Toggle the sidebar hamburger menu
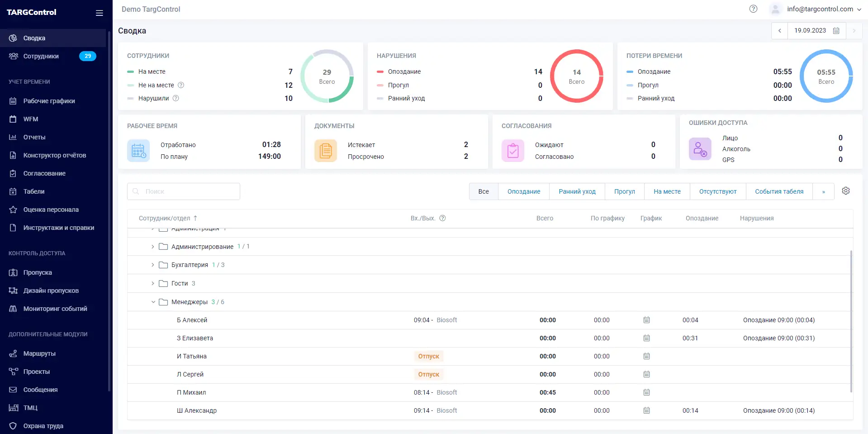868x434 pixels. pyautogui.click(x=100, y=13)
